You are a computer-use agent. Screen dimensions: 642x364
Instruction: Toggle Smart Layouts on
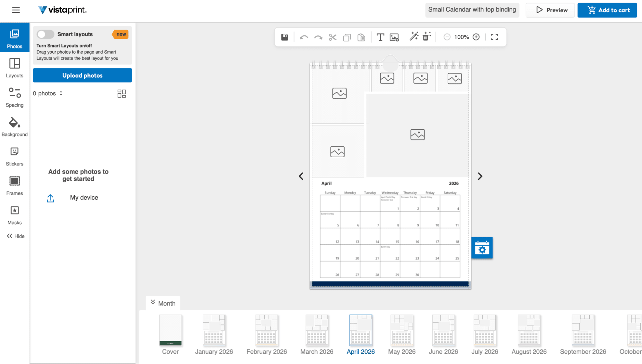click(45, 34)
